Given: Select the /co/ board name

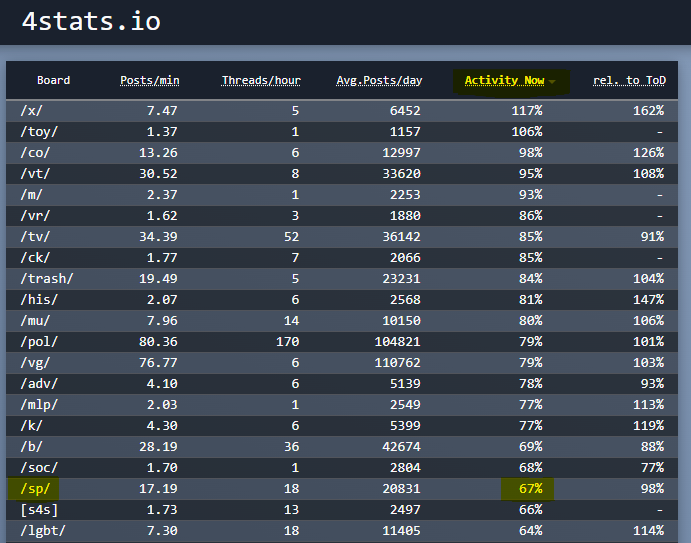Looking at the screenshot, I should 35,153.
